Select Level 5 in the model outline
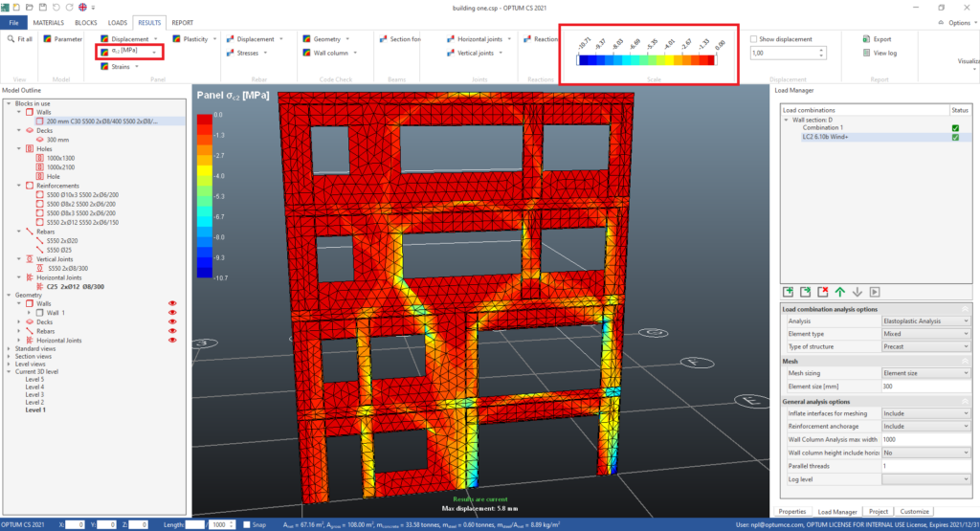 [x=34, y=379]
